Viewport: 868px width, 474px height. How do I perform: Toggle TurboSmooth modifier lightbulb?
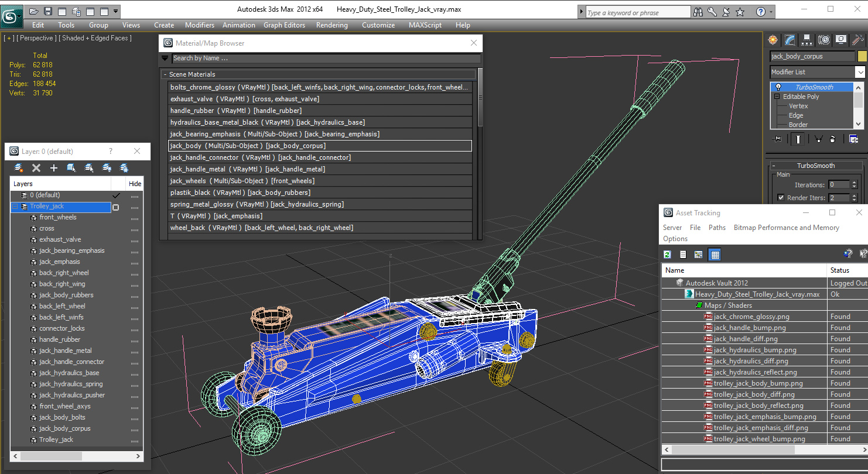[x=778, y=87]
